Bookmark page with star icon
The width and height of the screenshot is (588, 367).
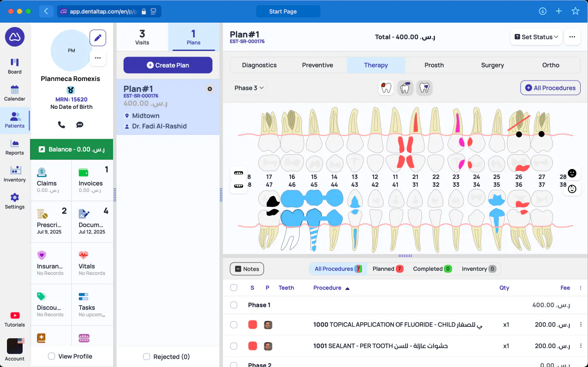click(575, 11)
